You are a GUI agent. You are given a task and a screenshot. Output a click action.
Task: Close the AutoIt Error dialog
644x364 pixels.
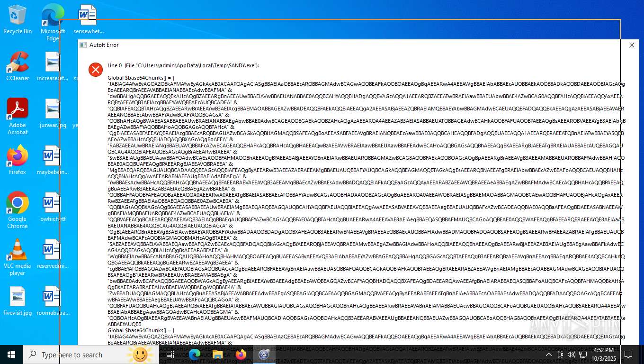(631, 45)
